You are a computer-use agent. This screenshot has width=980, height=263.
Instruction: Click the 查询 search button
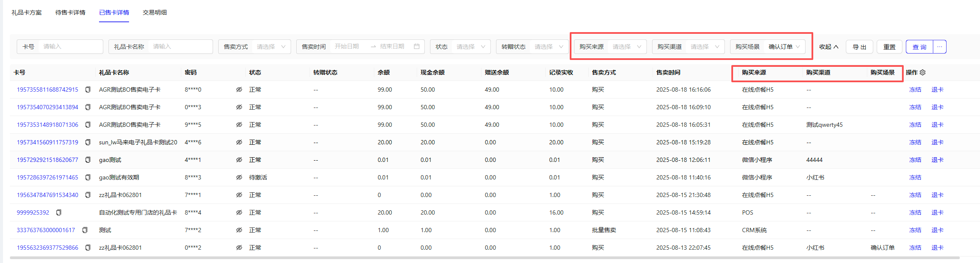(x=919, y=47)
